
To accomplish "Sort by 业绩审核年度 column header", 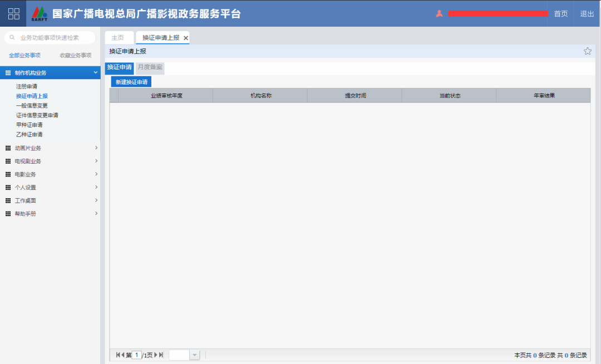I will [x=166, y=96].
